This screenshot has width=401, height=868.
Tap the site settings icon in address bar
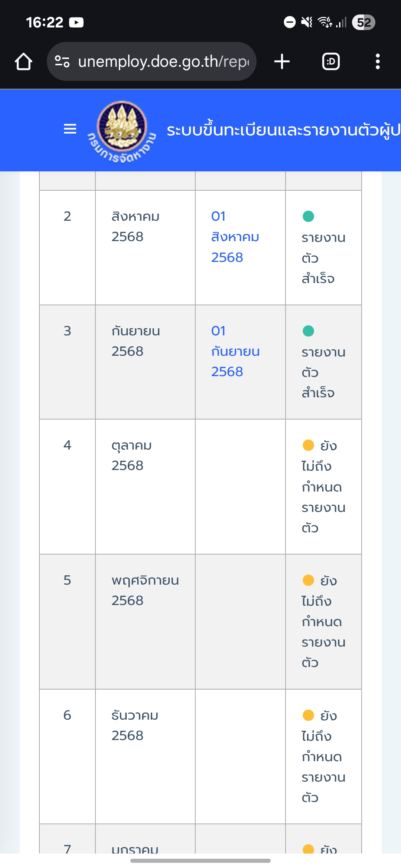click(x=62, y=62)
